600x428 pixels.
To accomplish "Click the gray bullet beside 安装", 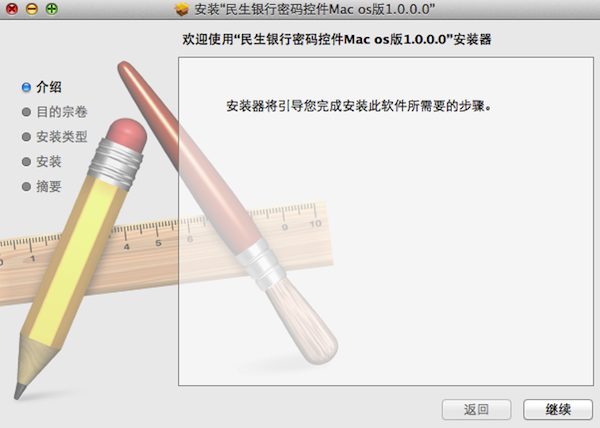I will (x=26, y=162).
